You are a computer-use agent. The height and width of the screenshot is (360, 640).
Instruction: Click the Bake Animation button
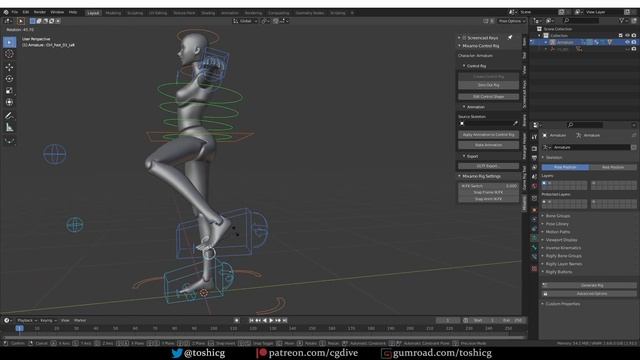pyautogui.click(x=488, y=145)
